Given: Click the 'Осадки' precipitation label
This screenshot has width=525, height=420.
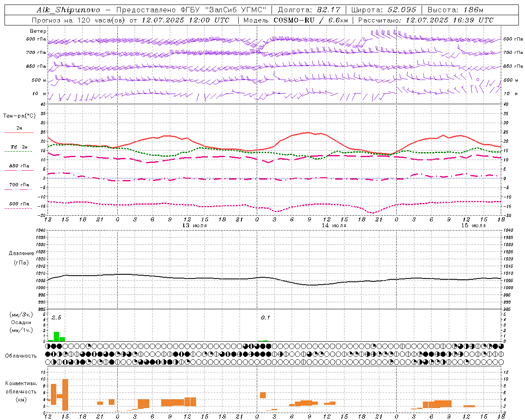Looking at the screenshot, I should pos(21,322).
